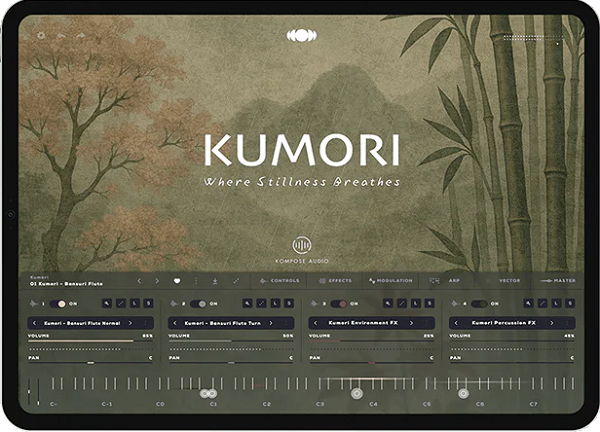The height and width of the screenshot is (432, 600).
Task: Click the layer 3 search (magnifier) icon
Action: point(388,303)
